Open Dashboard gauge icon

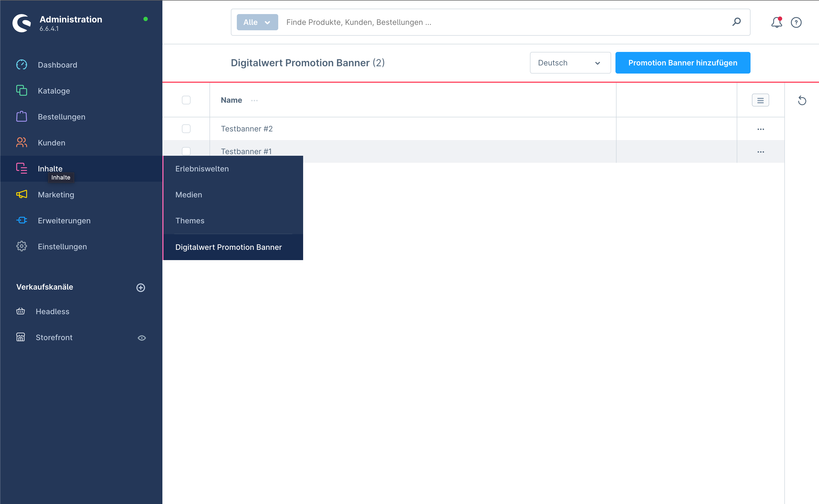tap(22, 65)
